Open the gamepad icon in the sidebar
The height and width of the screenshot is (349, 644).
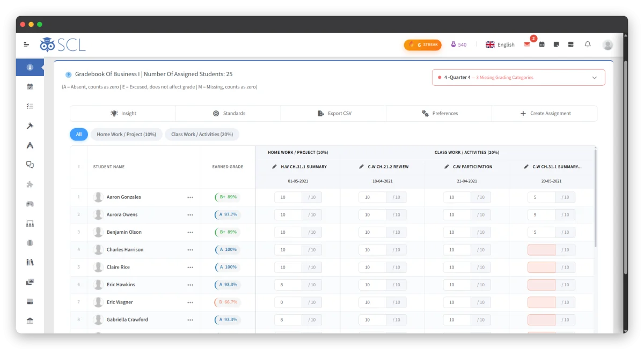coord(30,204)
